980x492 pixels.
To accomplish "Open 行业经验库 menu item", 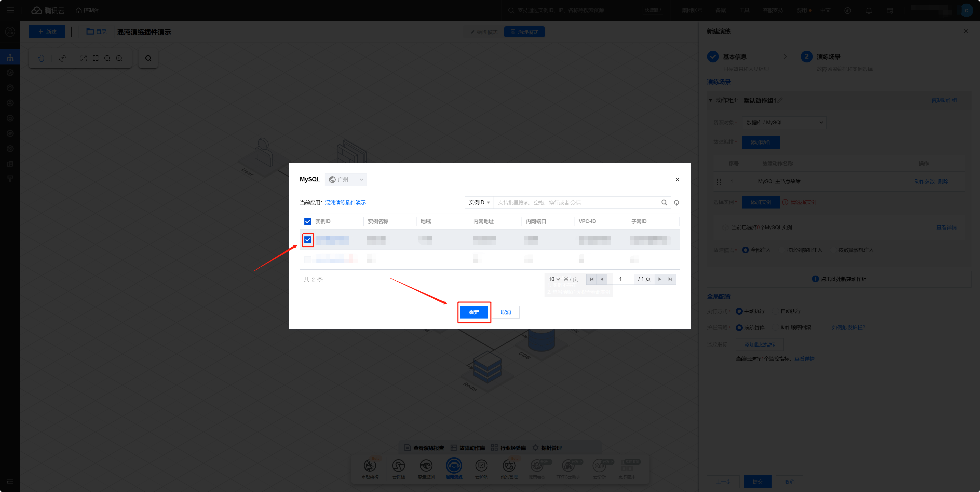I will click(509, 448).
